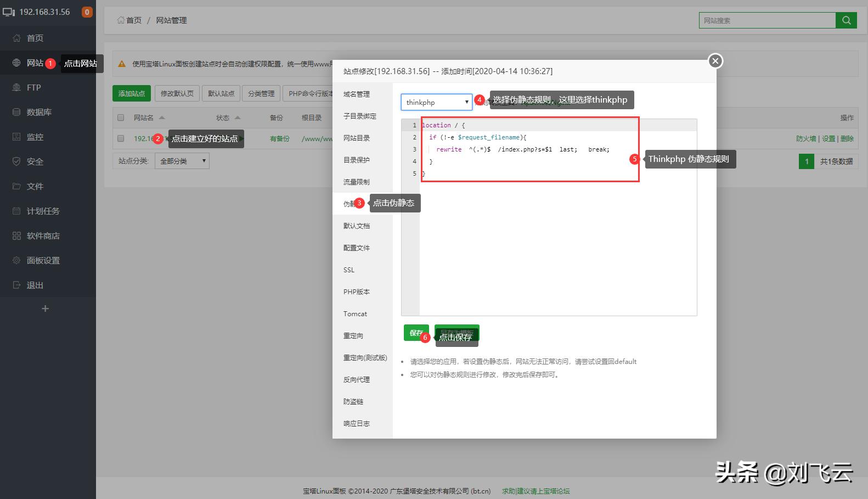Open 计划任务 in the sidebar
This screenshot has width=868, height=499.
[x=43, y=211]
